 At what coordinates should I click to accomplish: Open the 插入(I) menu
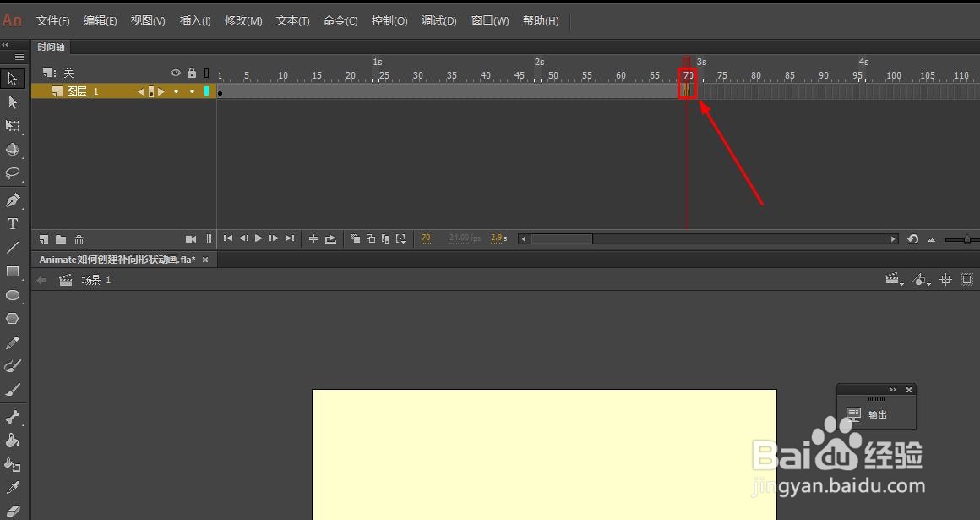195,20
